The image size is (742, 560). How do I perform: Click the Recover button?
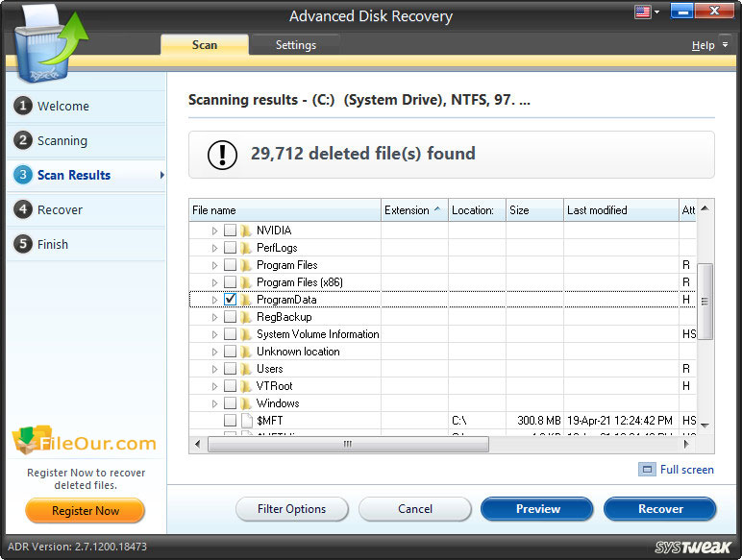660,509
